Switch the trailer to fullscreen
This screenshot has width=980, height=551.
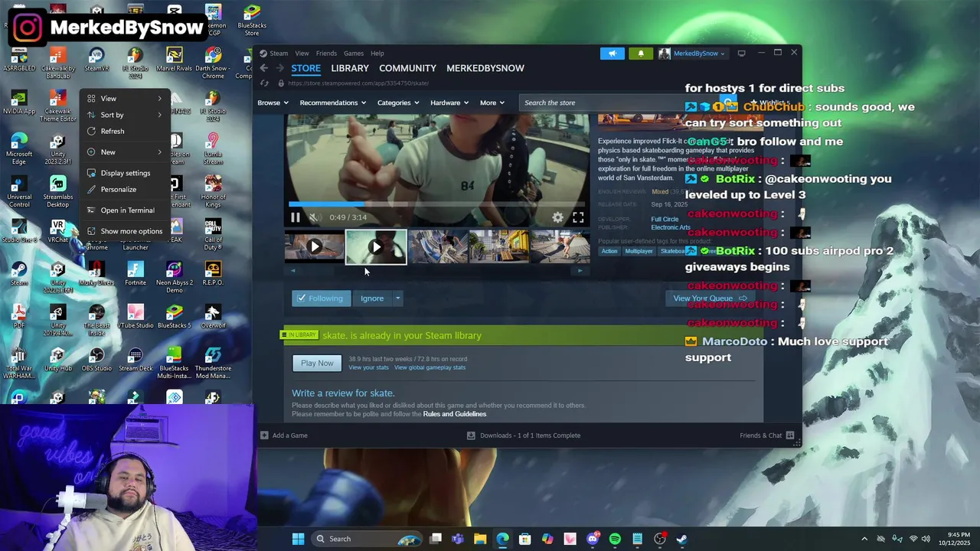[x=579, y=217]
